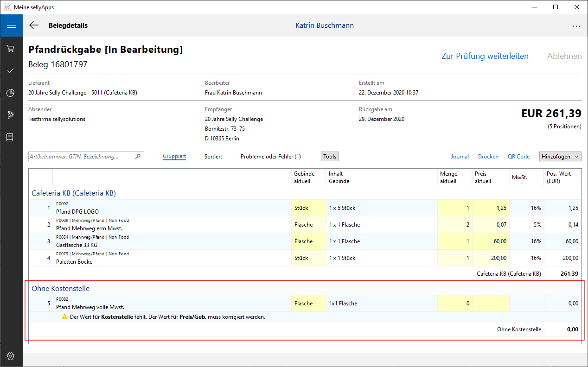Open the hamburger navigation menu
Image resolution: width=588 pixels, height=367 pixels.
(11, 25)
